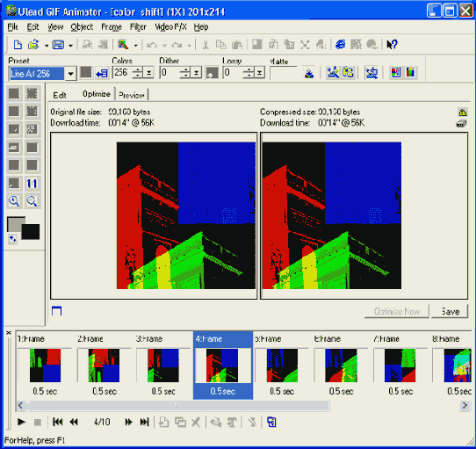
Task: Click the New file icon in toolbar
Action: coord(18,45)
